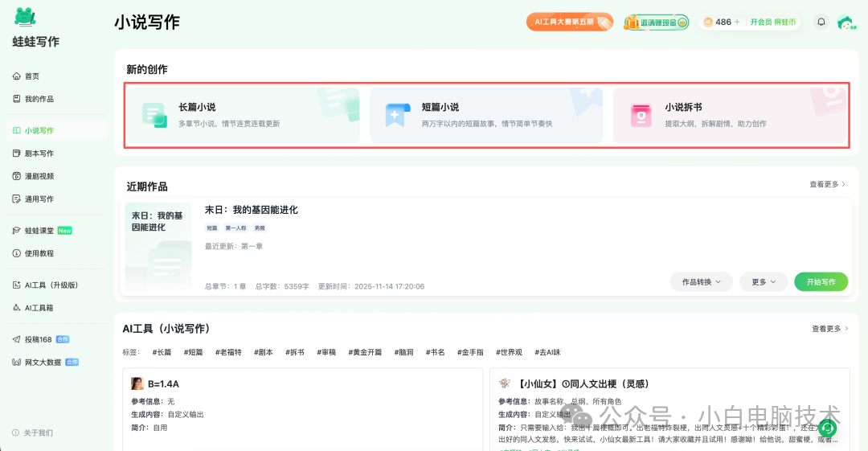Image resolution: width=868 pixels, height=451 pixels.
Task: Click the AI工具(升级版) sidebar icon
Action: click(17, 285)
